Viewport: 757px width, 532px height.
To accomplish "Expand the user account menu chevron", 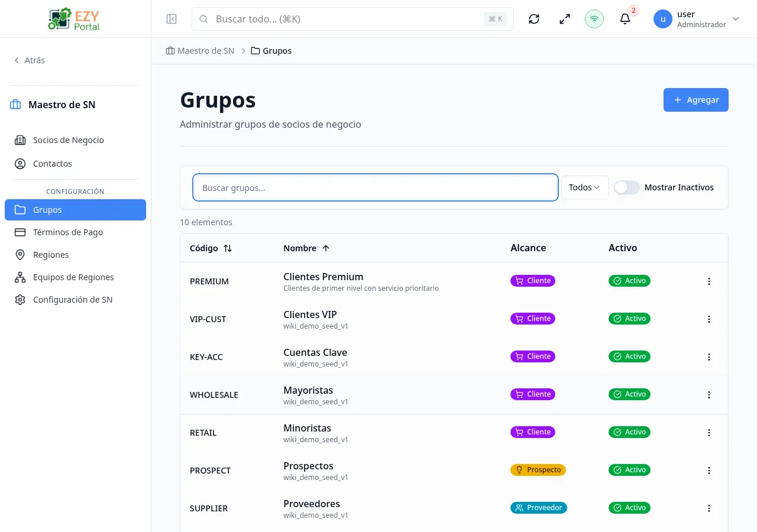I will pyautogui.click(x=736, y=19).
